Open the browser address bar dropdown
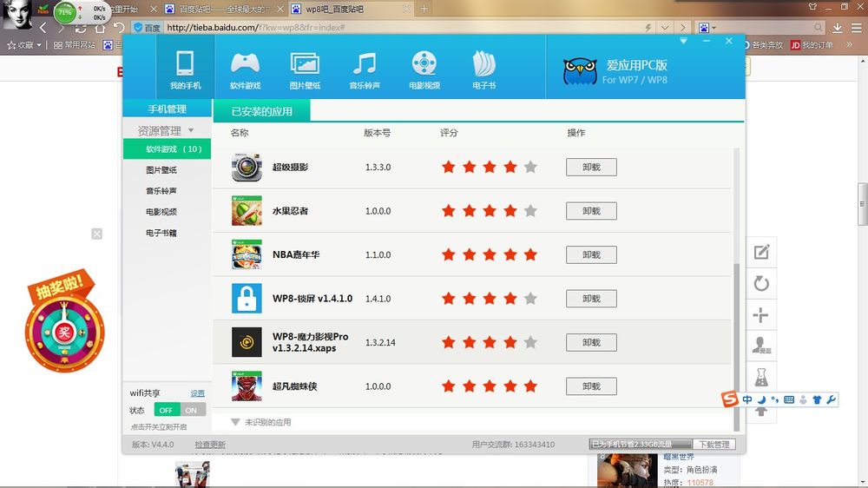The width and height of the screenshot is (868, 488). tap(665, 27)
